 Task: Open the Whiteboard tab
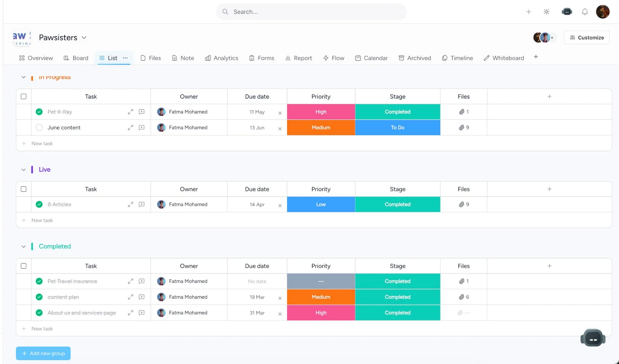point(504,58)
